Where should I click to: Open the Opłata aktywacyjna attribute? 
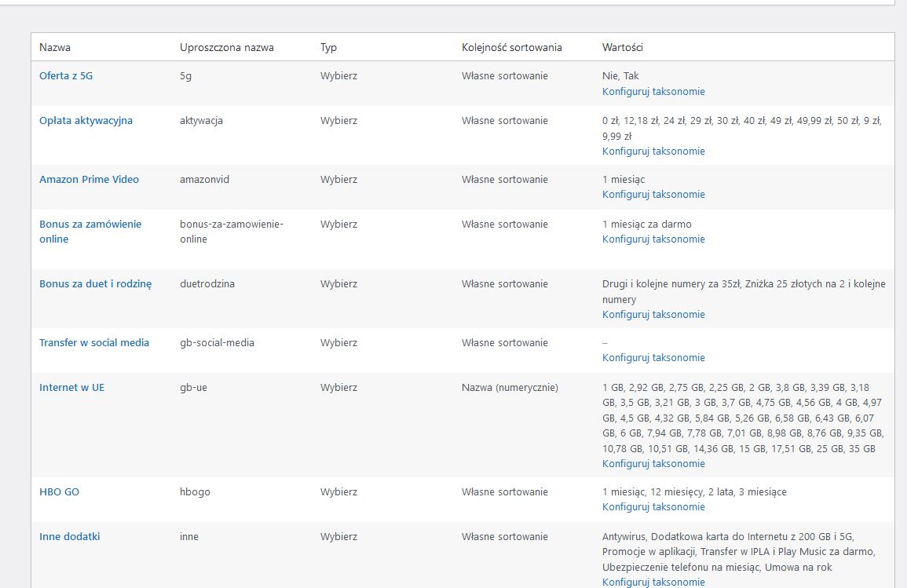pos(86,120)
